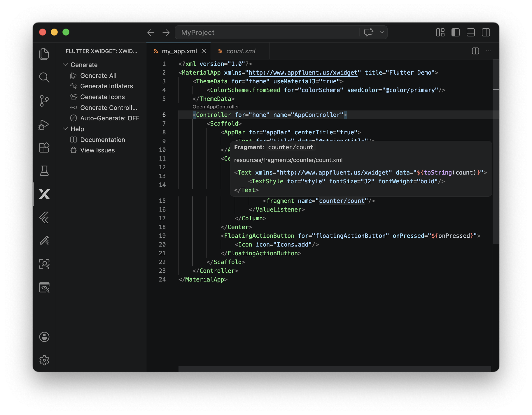Open the Source Control view
This screenshot has width=532, height=415.
coord(44,101)
